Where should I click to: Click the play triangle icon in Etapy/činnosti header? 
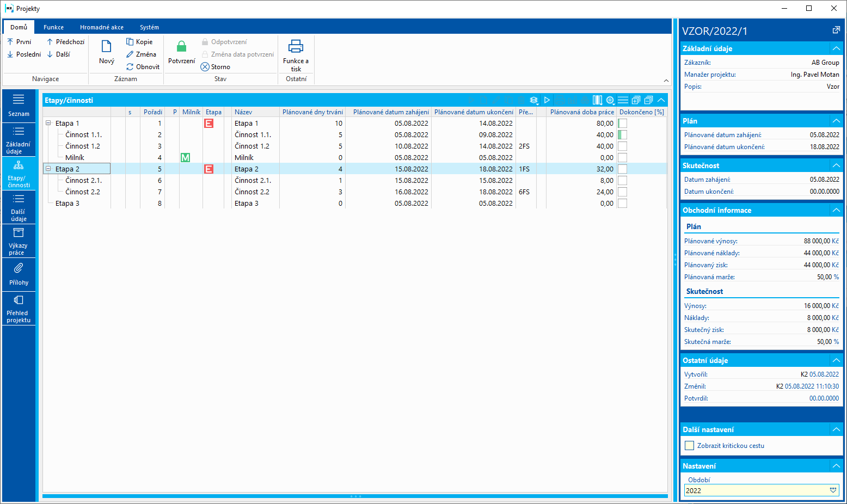coord(547,100)
